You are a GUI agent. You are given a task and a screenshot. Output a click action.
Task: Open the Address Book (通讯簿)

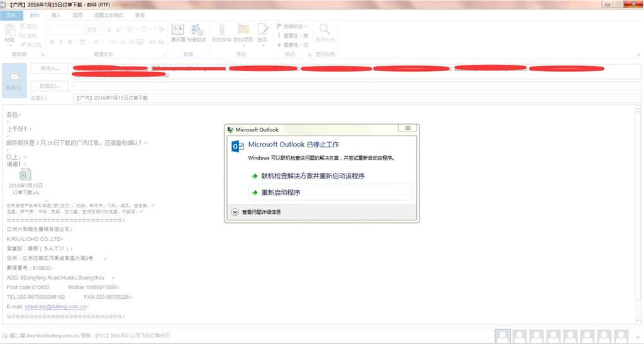178,33
